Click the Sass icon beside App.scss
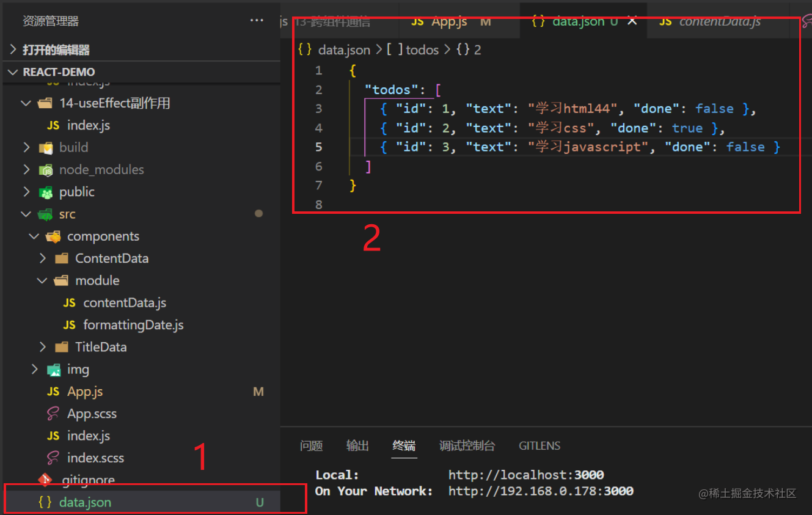 pyautogui.click(x=53, y=414)
